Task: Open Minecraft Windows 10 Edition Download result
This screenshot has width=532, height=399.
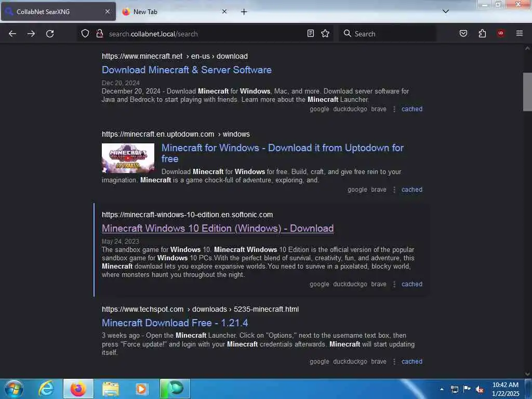Action: (218, 229)
